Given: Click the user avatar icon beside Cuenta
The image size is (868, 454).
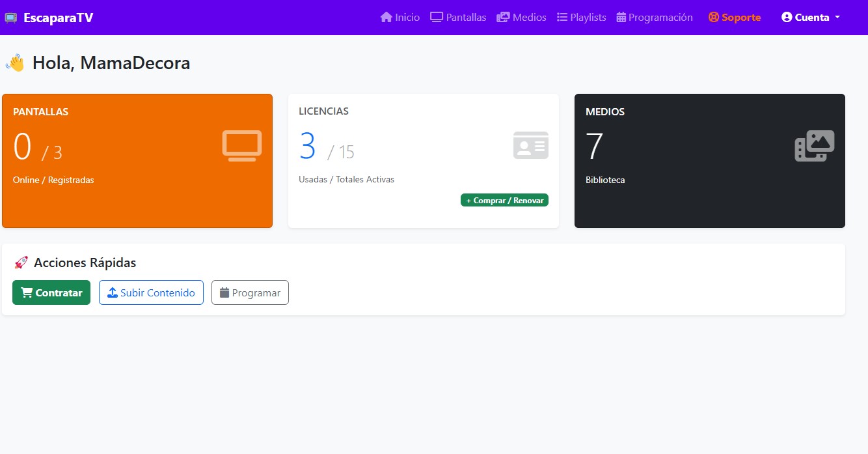Looking at the screenshot, I should pyautogui.click(x=787, y=18).
